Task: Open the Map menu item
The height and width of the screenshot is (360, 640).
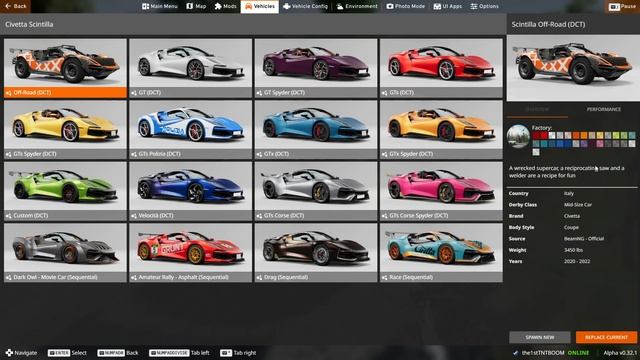Action: pos(196,6)
